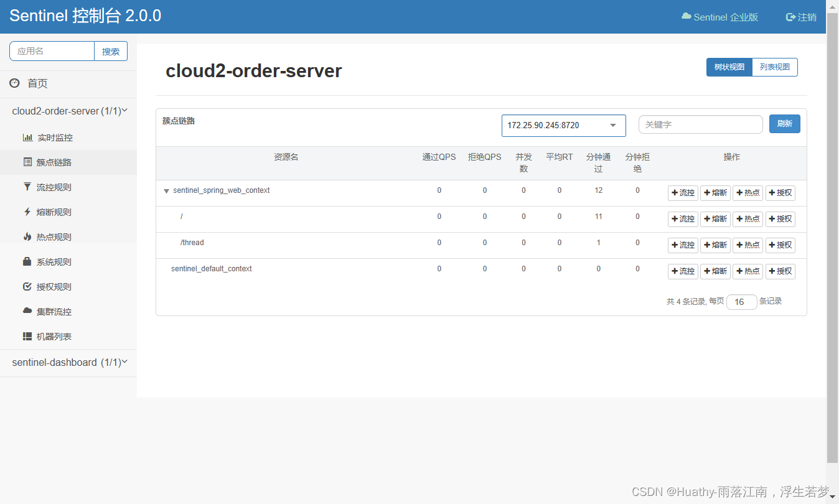This screenshot has width=839, height=504.
Task: Add 授权 rule for /thread
Action: point(780,245)
